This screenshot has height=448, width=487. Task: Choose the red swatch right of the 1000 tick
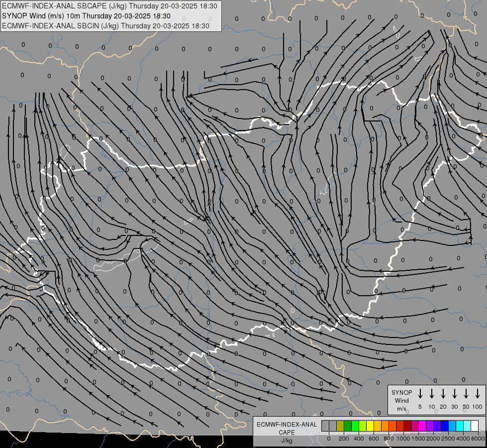(400, 426)
